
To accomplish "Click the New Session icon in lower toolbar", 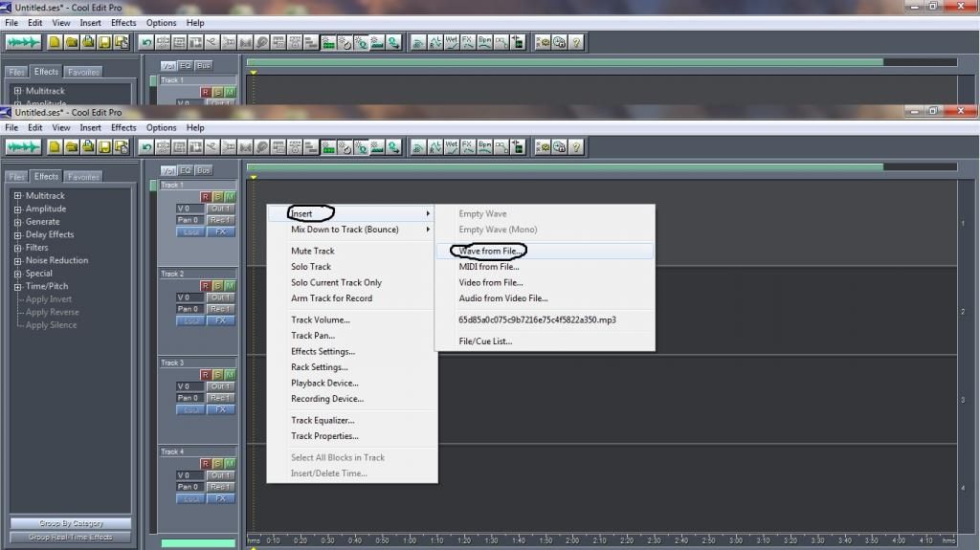I will pos(56,147).
